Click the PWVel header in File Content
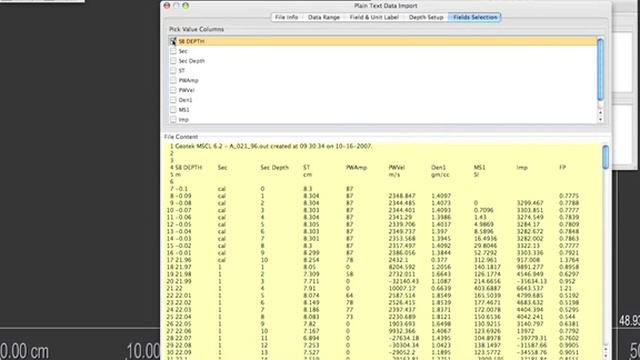 coord(396,168)
